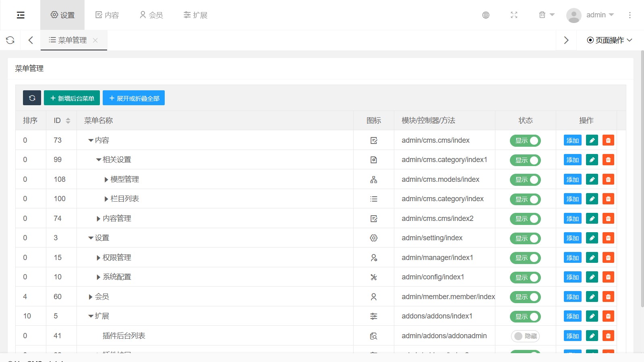This screenshot has width=644, height=362.
Task: Expand the 栏目列表 tree row
Action: click(x=106, y=199)
